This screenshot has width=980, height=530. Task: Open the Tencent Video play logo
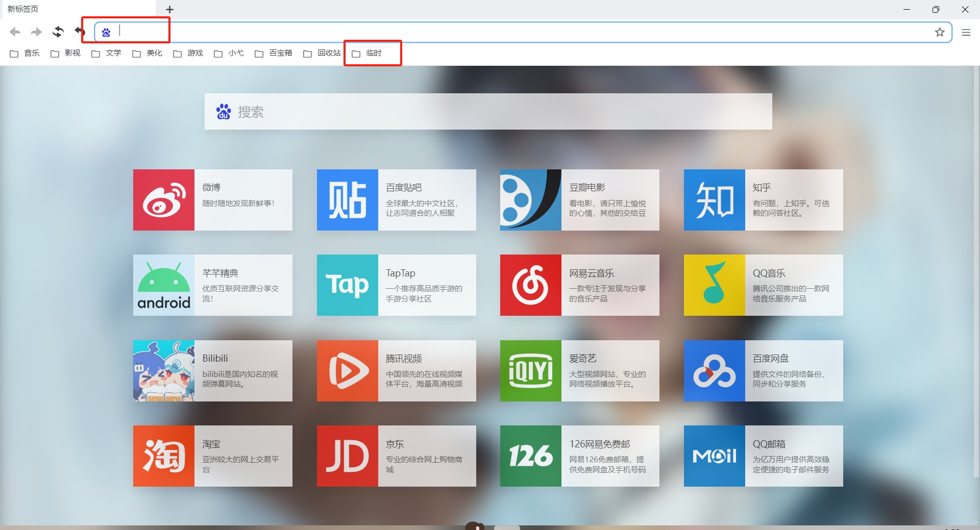tap(348, 371)
